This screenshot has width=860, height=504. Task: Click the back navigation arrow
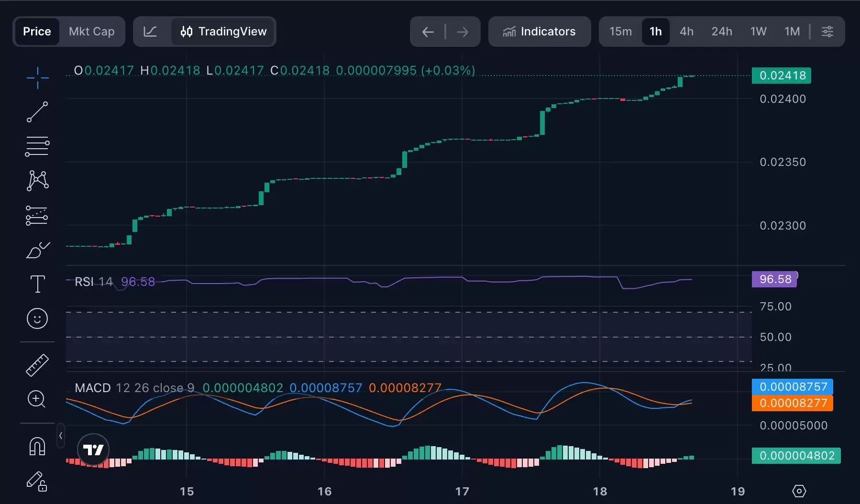(x=427, y=31)
